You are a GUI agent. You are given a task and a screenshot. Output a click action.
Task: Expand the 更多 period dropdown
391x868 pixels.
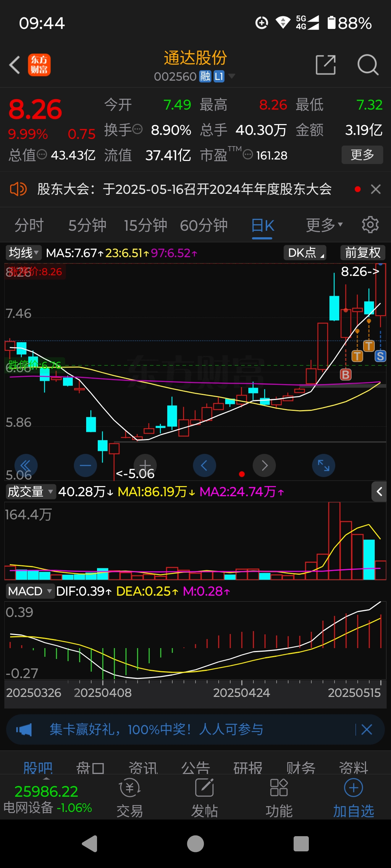pos(324,225)
